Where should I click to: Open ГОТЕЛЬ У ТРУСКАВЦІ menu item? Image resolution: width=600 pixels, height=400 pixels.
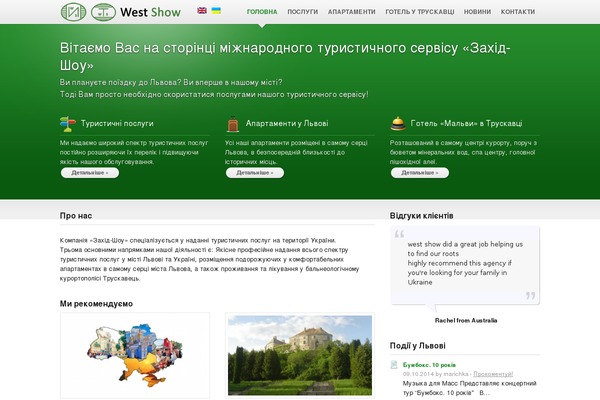(420, 12)
